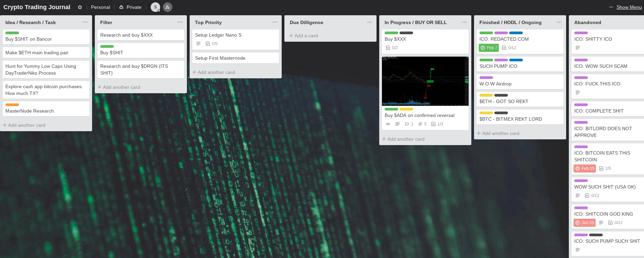Click the Feb 15 overdue date badge
The image size is (644, 258).
[585, 168]
